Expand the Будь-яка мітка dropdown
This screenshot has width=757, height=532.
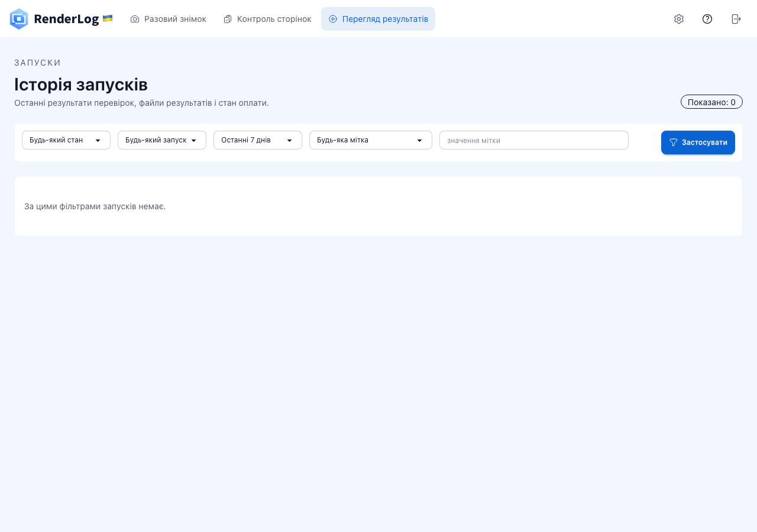coord(371,140)
